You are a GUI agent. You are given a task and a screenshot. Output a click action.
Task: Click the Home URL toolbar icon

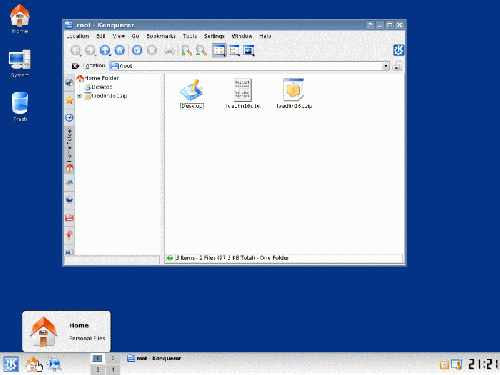point(120,51)
